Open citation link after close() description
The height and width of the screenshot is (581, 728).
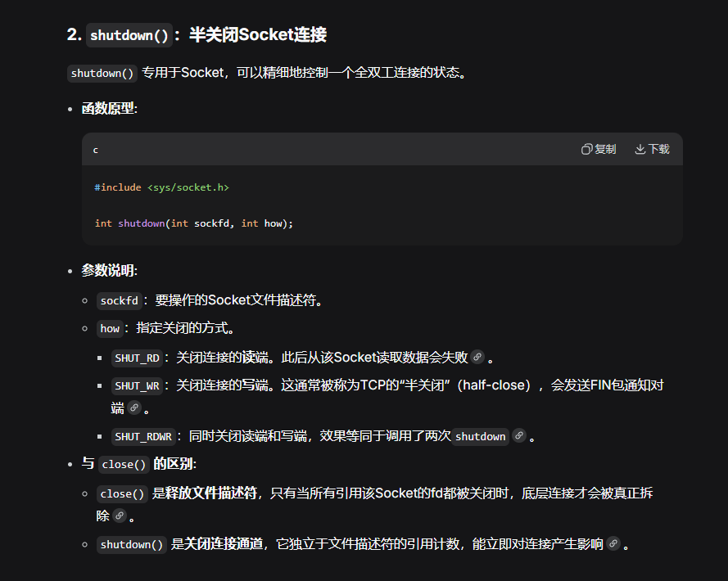(x=120, y=516)
